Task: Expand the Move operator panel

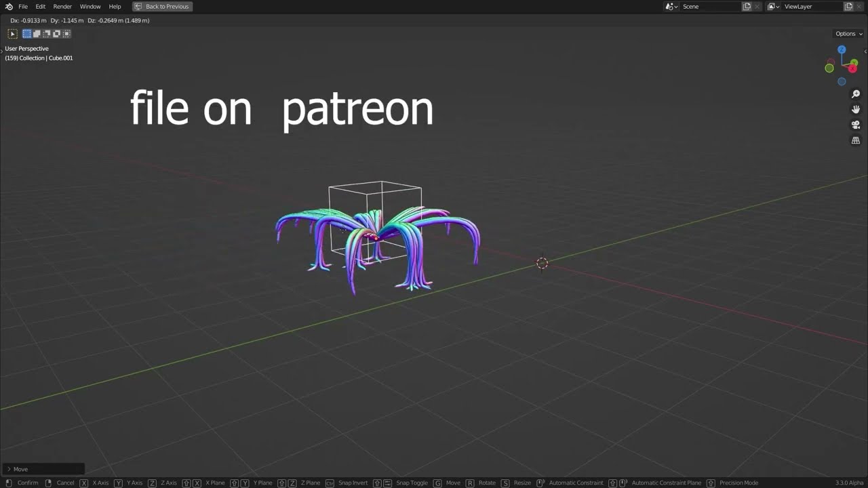Action: pyautogui.click(x=43, y=469)
